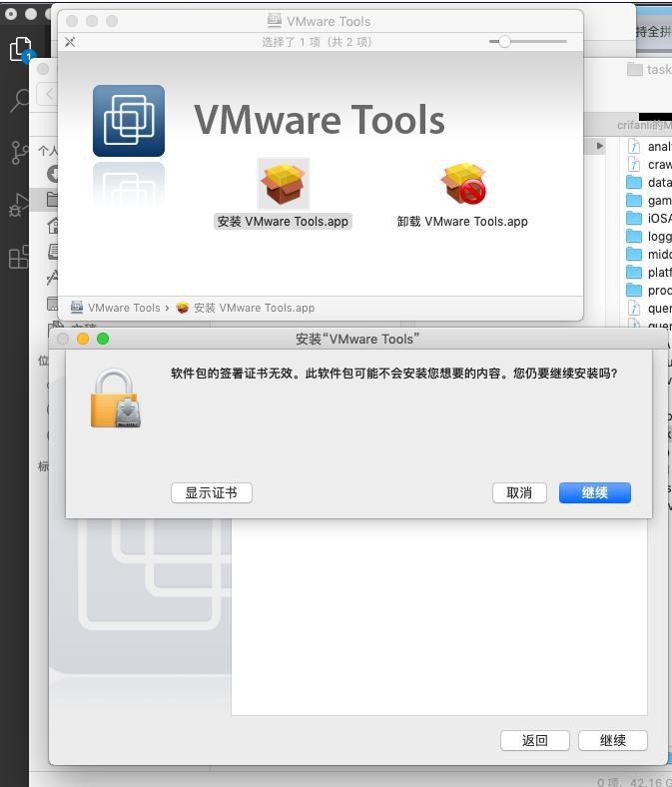Click the customize toolbar icon below title bar

70,42
